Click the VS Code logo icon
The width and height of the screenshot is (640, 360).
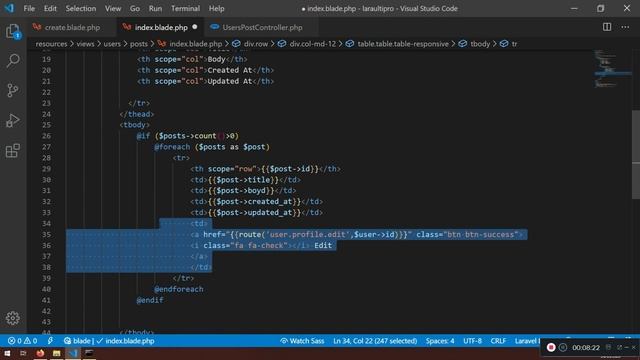9,8
